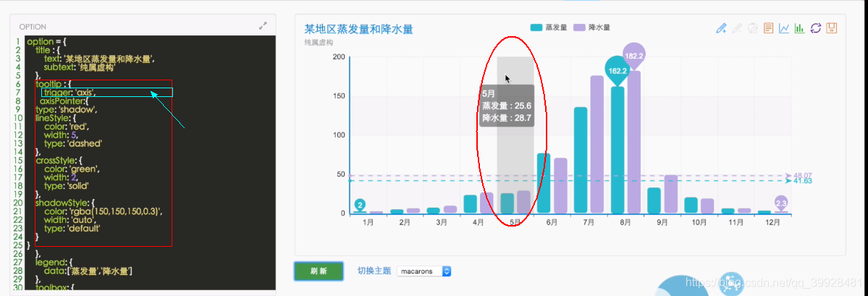
Task: Click the subtitle 纯属虚构
Action: tap(319, 43)
